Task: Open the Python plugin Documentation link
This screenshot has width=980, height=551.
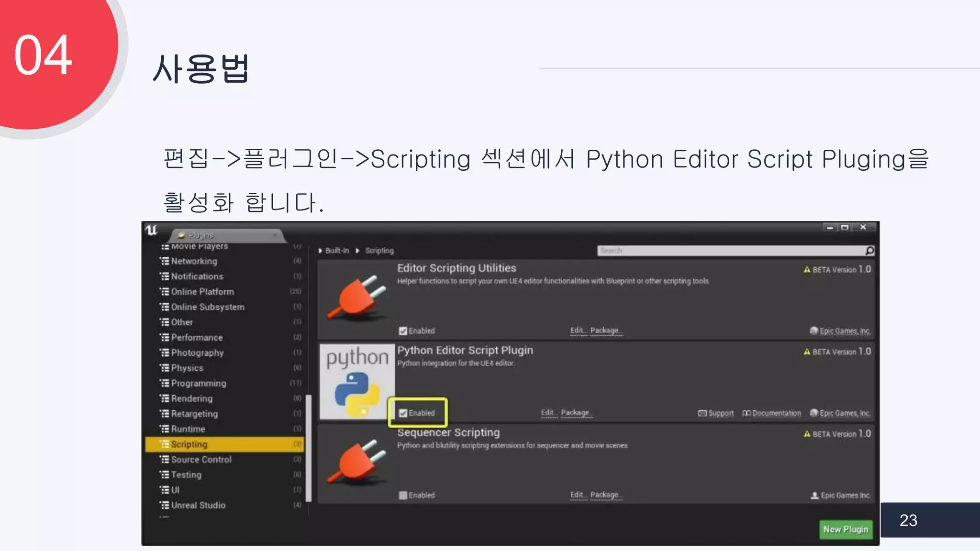Action: coord(776,413)
